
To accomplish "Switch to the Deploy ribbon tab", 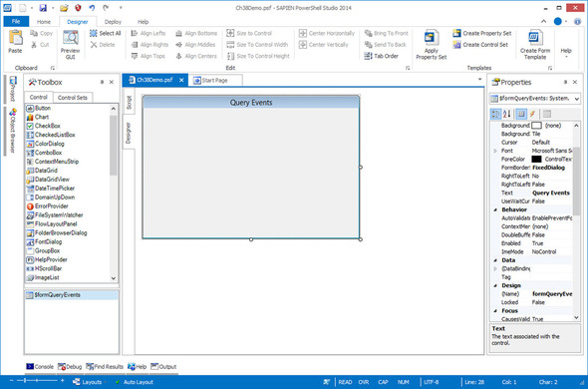I will point(113,22).
